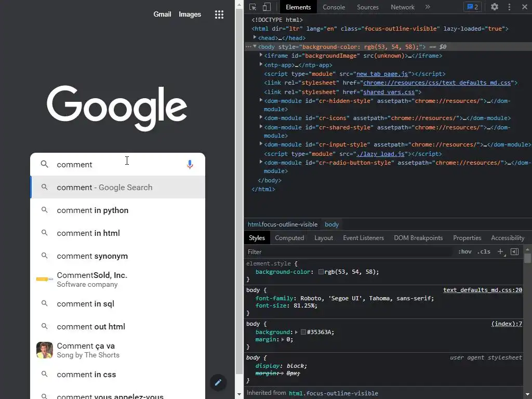Expand the background shorthand property triangle
Viewport: 532px width, 399px height.
(x=296, y=332)
